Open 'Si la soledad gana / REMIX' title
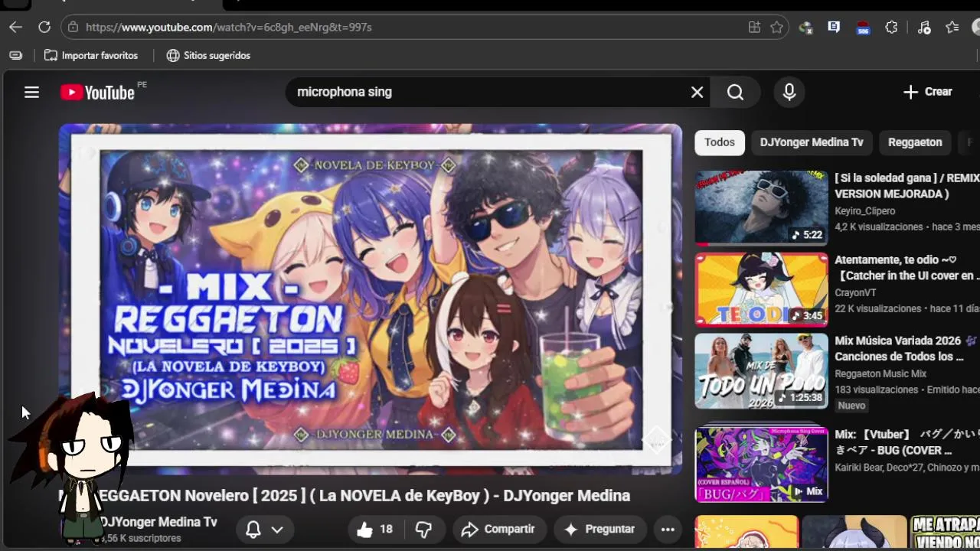The width and height of the screenshot is (980, 551). (x=907, y=186)
